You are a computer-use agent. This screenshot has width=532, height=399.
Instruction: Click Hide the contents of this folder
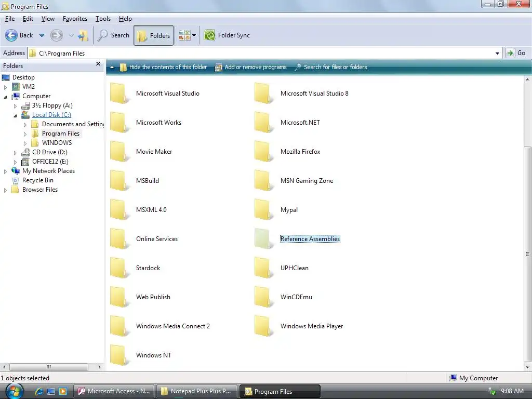(163, 67)
